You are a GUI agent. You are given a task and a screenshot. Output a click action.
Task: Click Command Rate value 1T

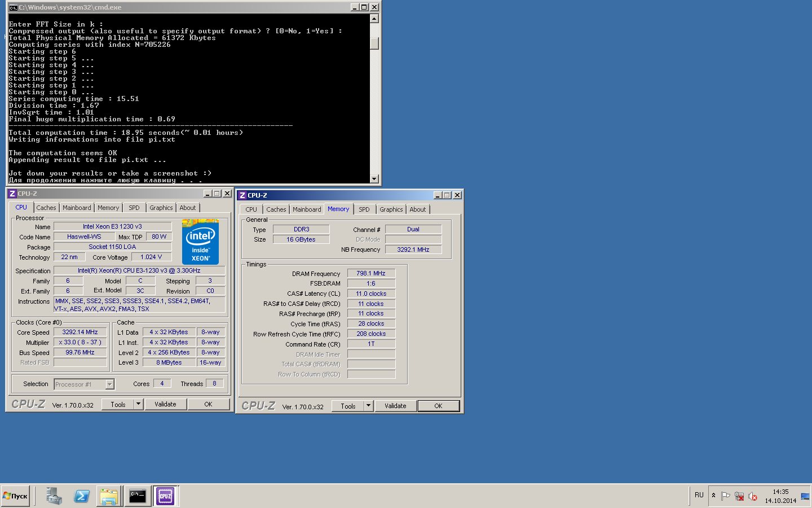pyautogui.click(x=371, y=344)
